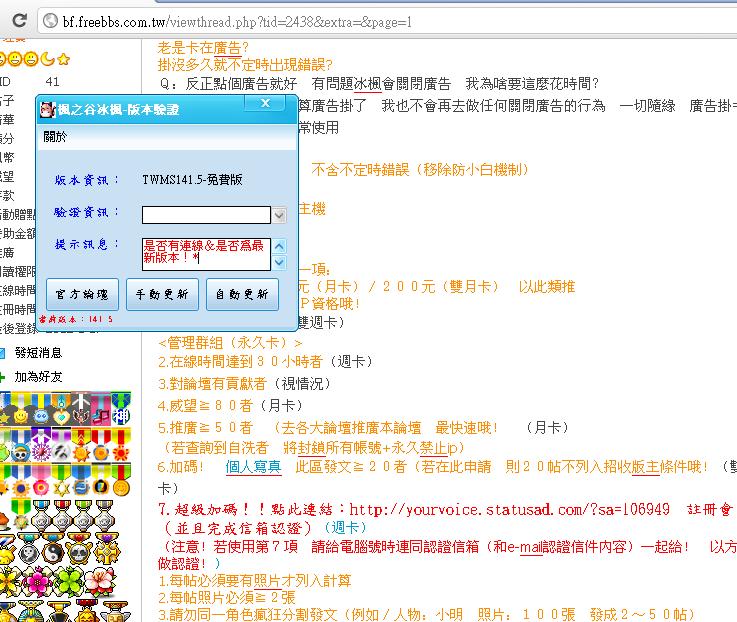Viewport: 737px width, 622px height.
Task: Click the red 老是卡在廣告? heading text
Action: 203,47
